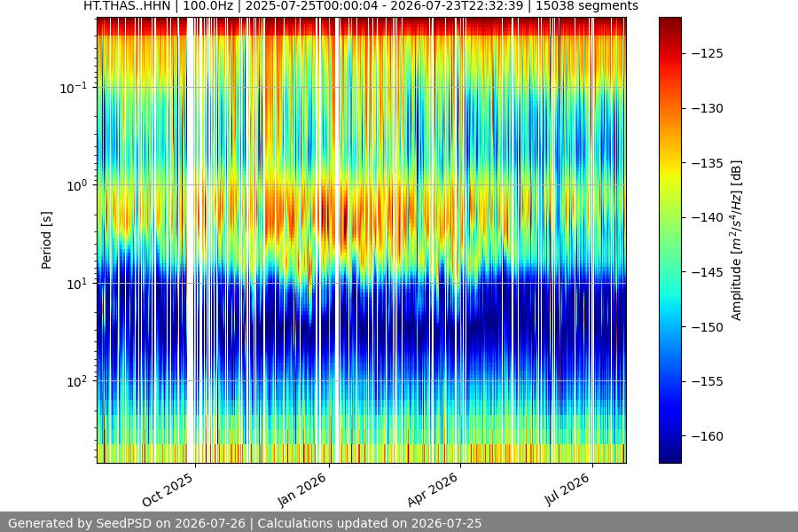Image resolution: width=798 pixels, height=532 pixels.
Task: Click the -130 colorbar tick label
Action: tap(708, 108)
